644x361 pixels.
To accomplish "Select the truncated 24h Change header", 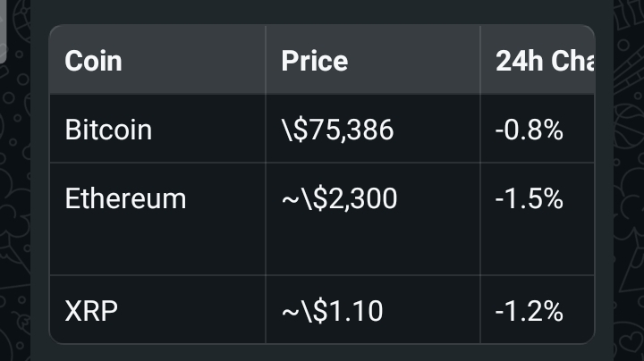I will pos(545,61).
